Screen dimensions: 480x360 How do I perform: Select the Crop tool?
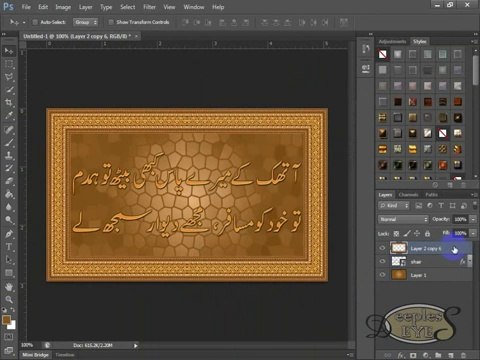(x=9, y=103)
